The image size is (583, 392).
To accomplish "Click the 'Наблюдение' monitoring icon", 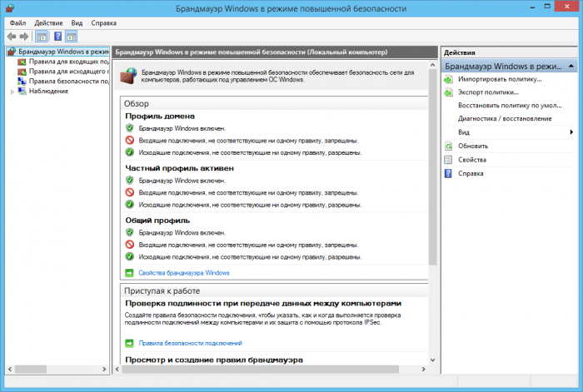I will [x=22, y=91].
